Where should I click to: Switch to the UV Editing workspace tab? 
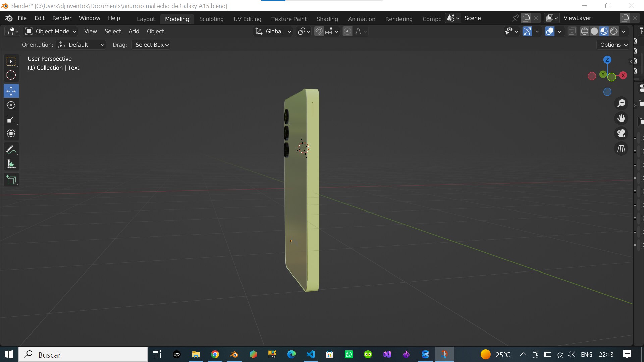(247, 19)
